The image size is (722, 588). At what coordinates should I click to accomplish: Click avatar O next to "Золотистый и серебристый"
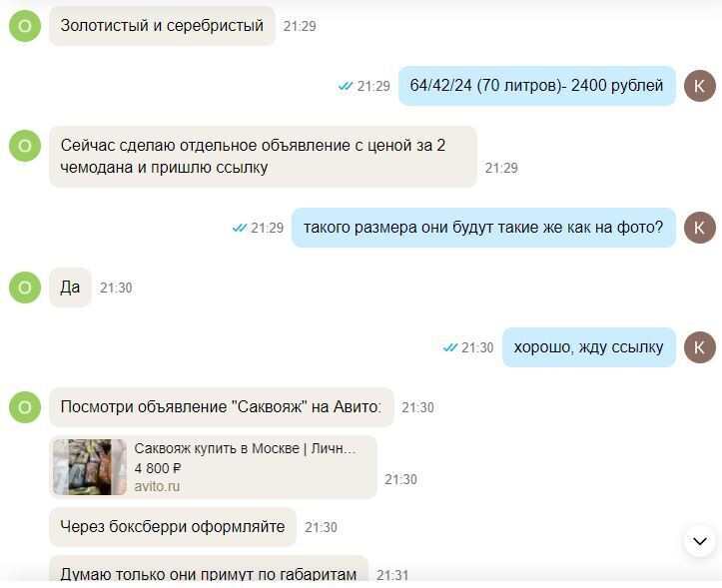tap(25, 26)
